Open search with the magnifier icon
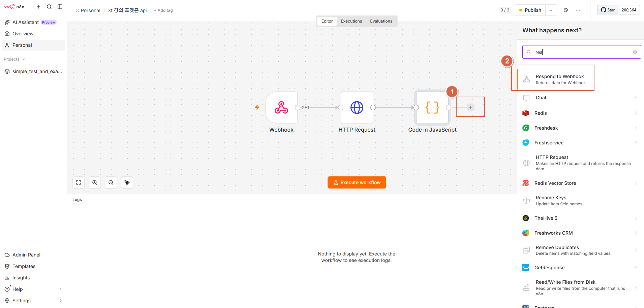This screenshot has height=308, width=644. coord(49,7)
